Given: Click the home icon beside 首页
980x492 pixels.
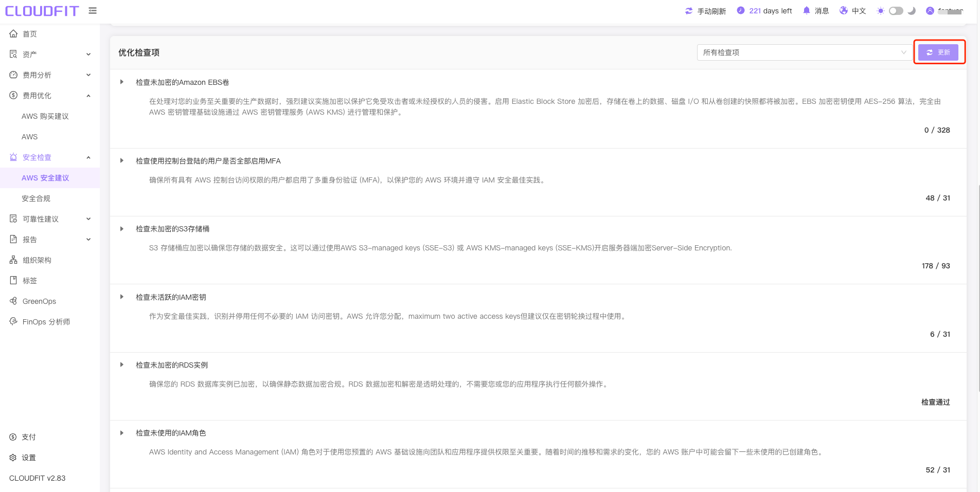Looking at the screenshot, I should click(x=13, y=33).
